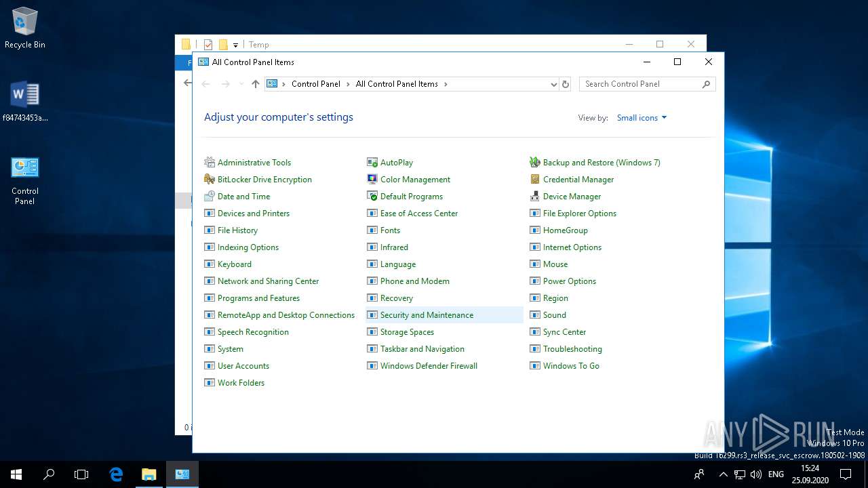Click the Control Panel breadcrumb
Image resolution: width=868 pixels, height=488 pixels.
[x=316, y=84]
